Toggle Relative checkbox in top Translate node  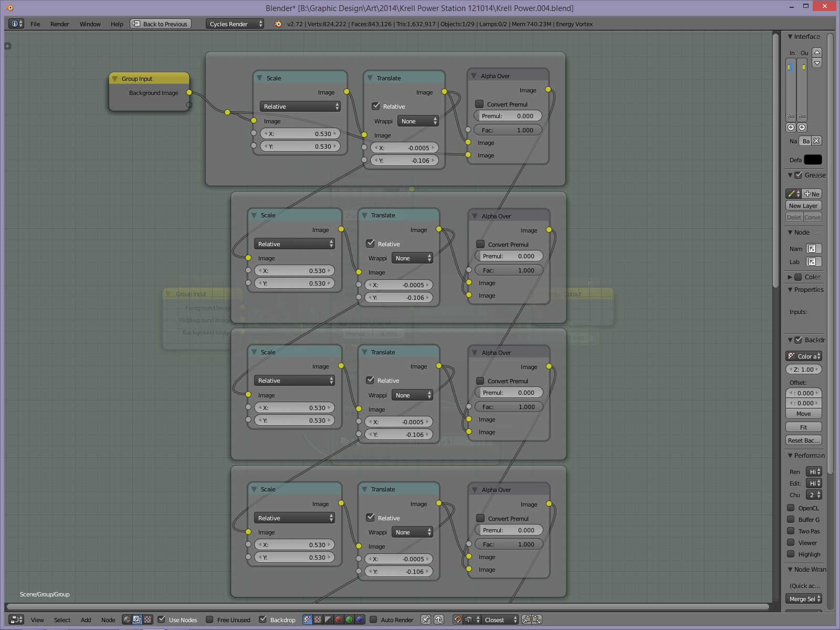tap(376, 106)
